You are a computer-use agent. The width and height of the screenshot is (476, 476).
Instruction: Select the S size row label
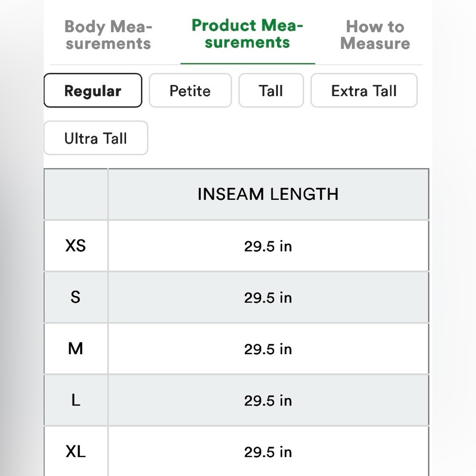point(76,297)
